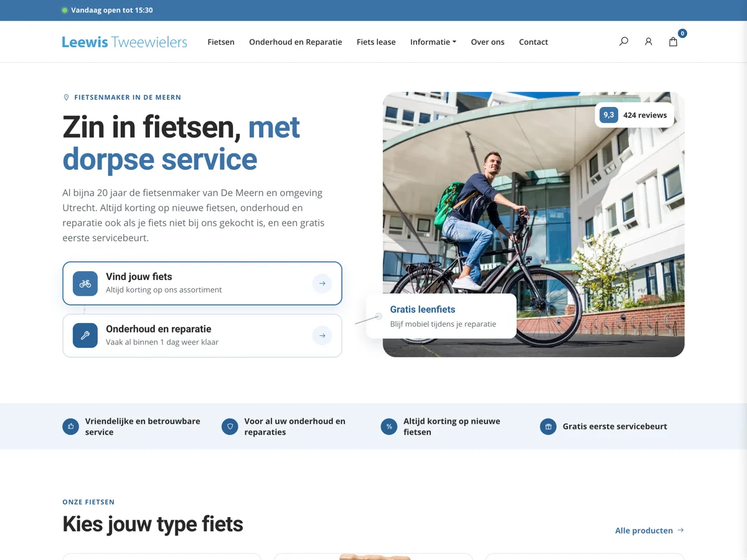Click the arrow circle in Onderhoud en reparatie
The height and width of the screenshot is (560, 747).
point(322,335)
